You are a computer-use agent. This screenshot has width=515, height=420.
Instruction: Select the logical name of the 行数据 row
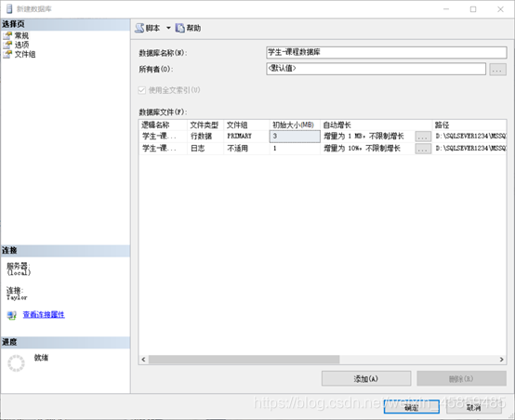(x=163, y=137)
